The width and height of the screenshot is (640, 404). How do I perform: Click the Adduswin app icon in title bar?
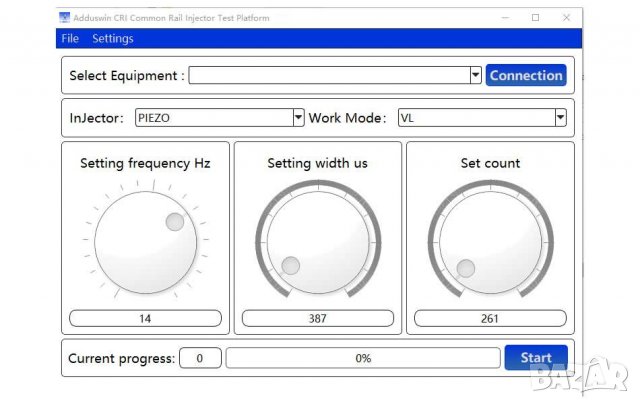(65, 17)
